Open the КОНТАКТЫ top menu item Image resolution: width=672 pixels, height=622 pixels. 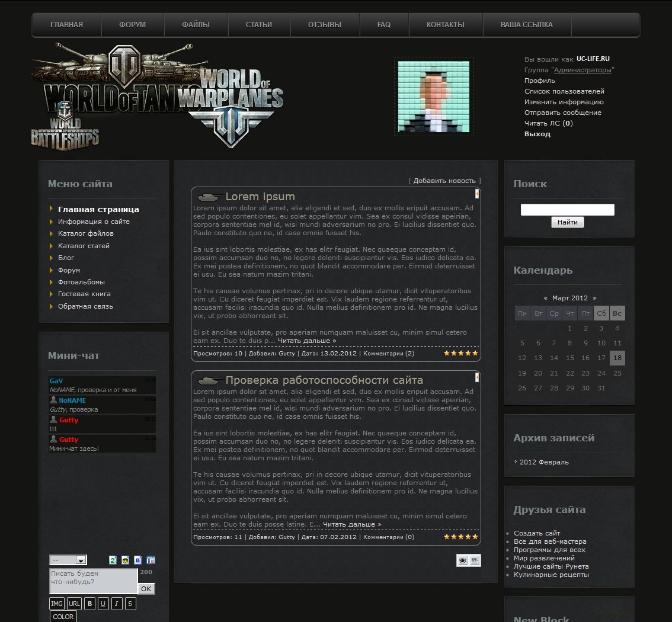445,25
